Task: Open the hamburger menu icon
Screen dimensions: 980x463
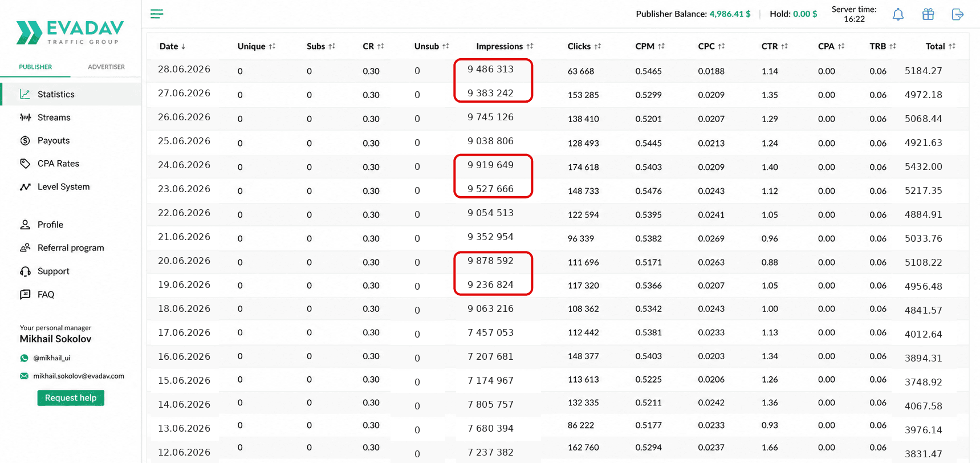Action: coord(157,14)
